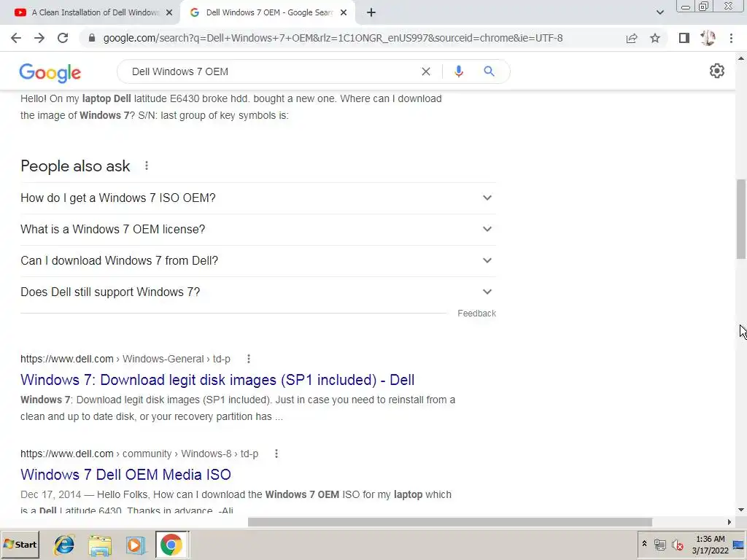Click the vertical scrollbar down arrow
This screenshot has height=560, width=747.
(741, 510)
